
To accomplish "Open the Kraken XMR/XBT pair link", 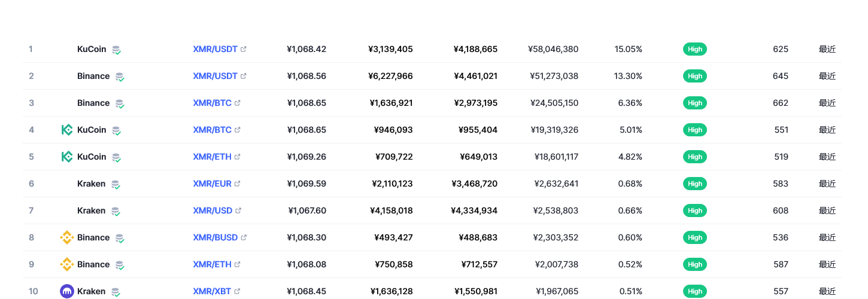I will click(x=213, y=291).
